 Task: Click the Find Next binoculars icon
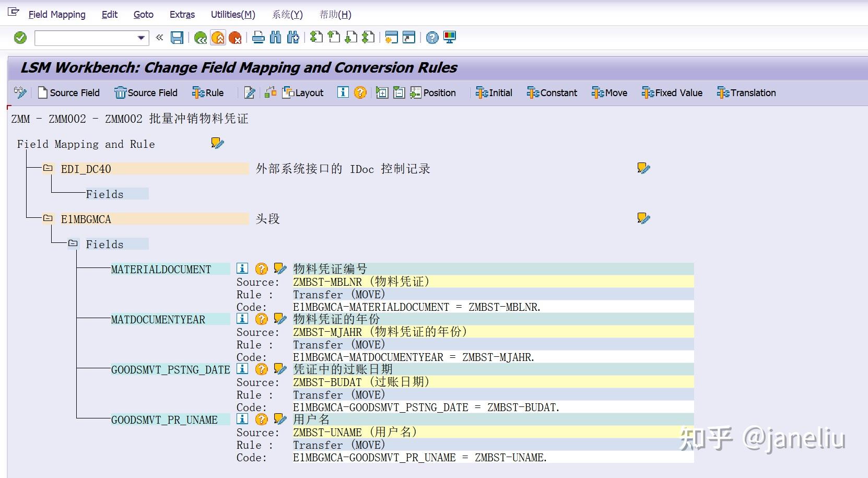(294, 38)
